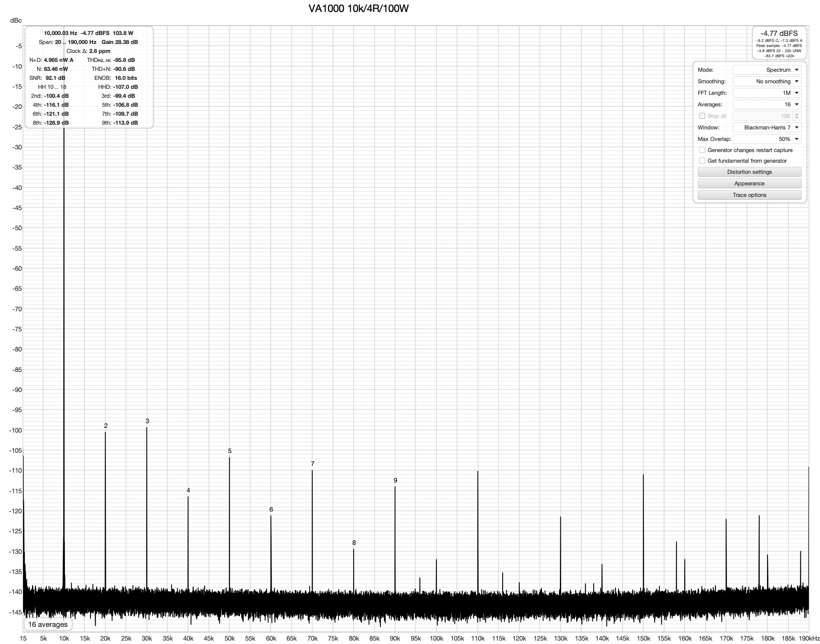Image resolution: width=820 pixels, height=644 pixels.
Task: Open the Window type Blackman-Harris dropdown
Action: coord(767,128)
